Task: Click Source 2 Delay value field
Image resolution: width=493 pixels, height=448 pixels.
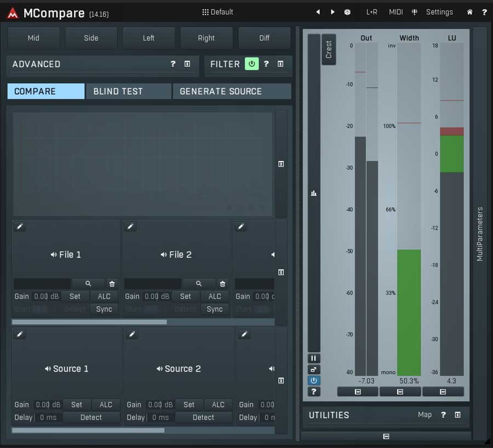Action: pos(160,417)
